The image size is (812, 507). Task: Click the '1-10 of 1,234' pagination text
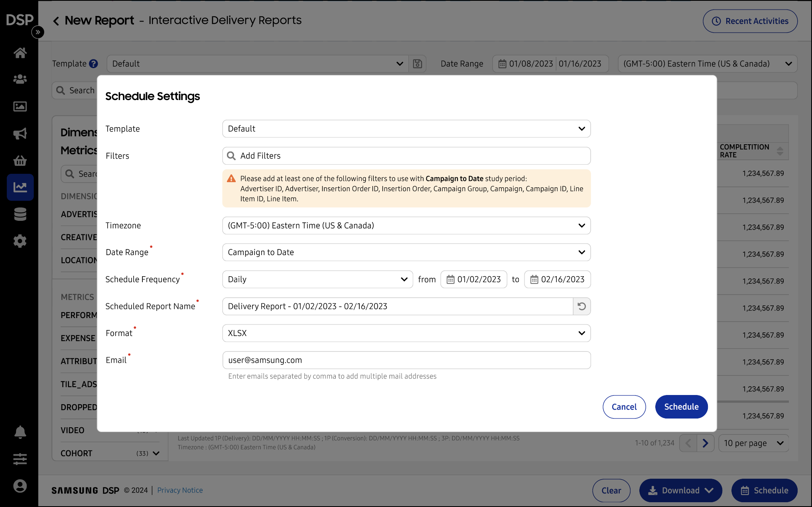[654, 443]
